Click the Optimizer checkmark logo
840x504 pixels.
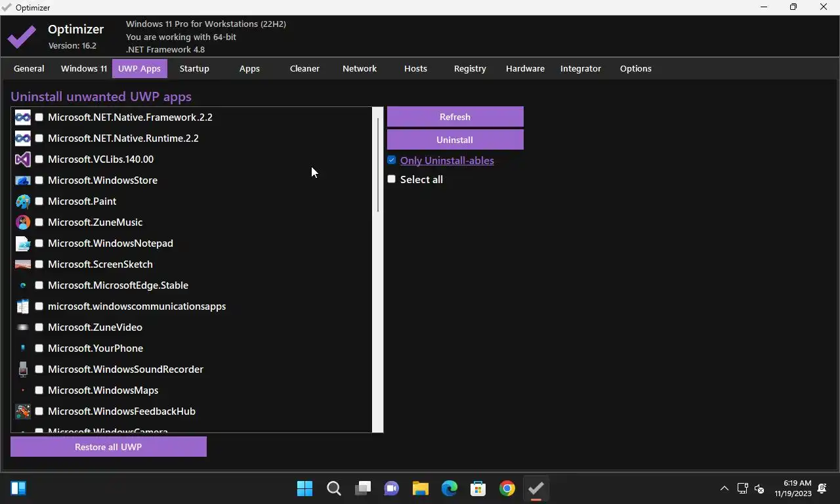coord(22,37)
